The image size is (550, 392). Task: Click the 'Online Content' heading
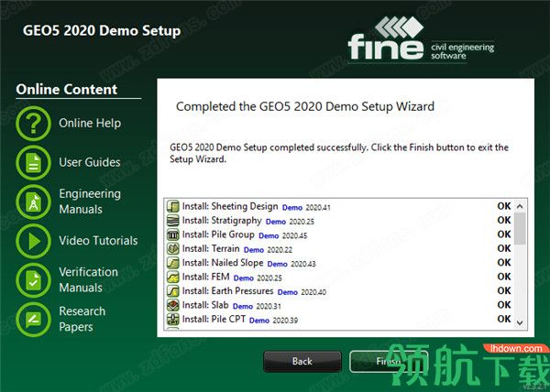point(66,90)
